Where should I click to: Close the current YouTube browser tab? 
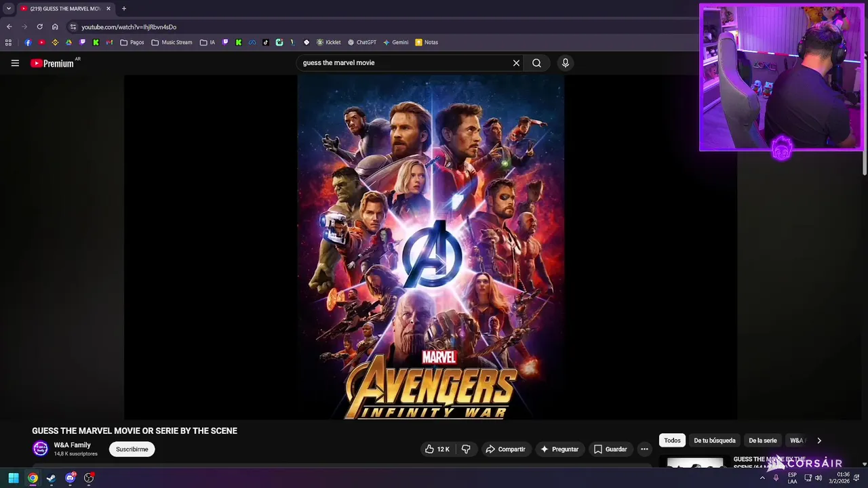tap(108, 9)
